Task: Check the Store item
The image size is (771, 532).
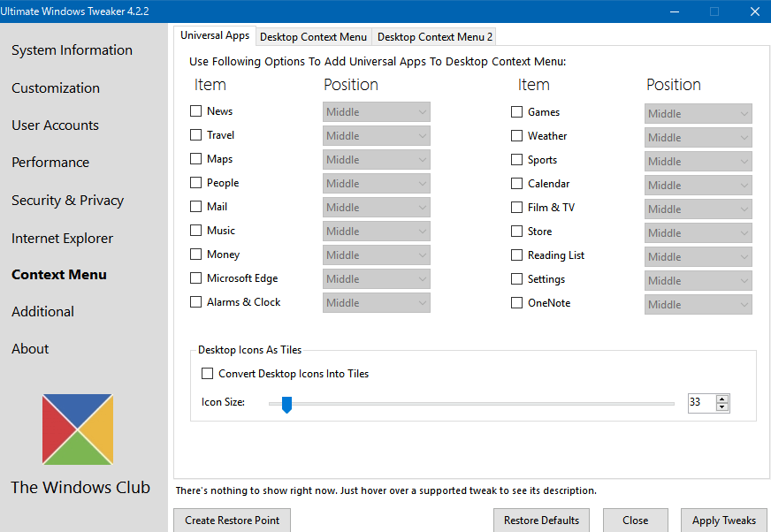Action: coord(516,231)
